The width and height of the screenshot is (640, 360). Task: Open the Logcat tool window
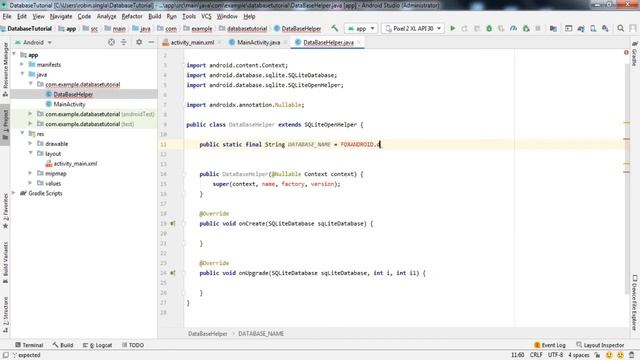(97, 345)
